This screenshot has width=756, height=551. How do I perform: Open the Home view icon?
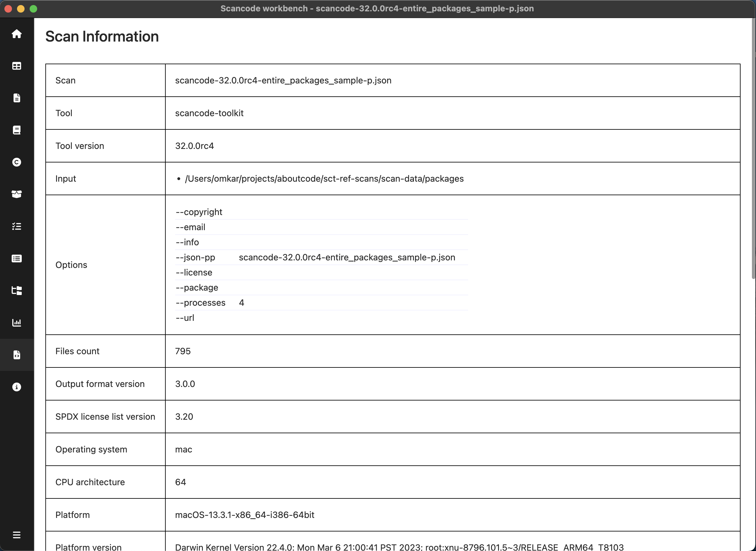click(17, 34)
